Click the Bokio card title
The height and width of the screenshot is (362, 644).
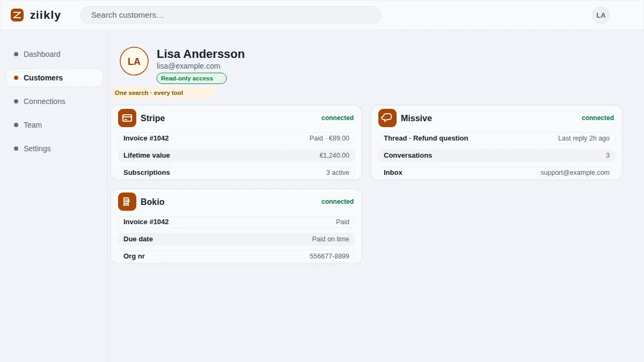click(152, 202)
